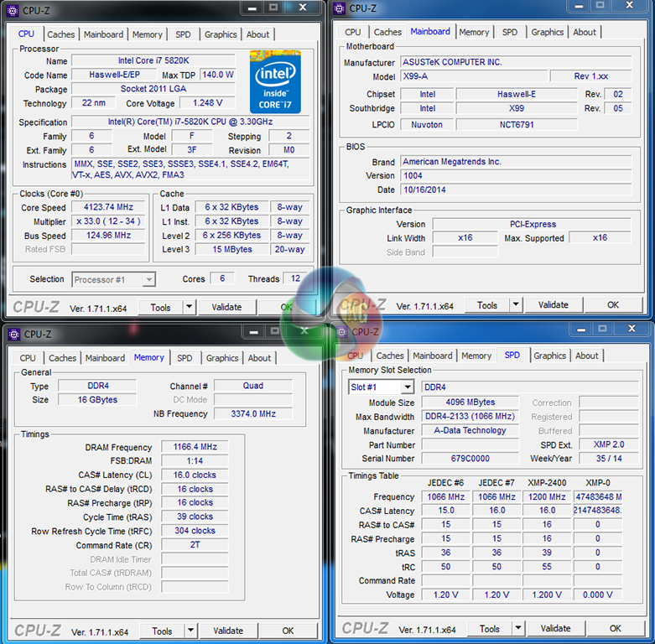Open the Caches tab in the Memory window
This screenshot has width=655, height=644.
62,358
